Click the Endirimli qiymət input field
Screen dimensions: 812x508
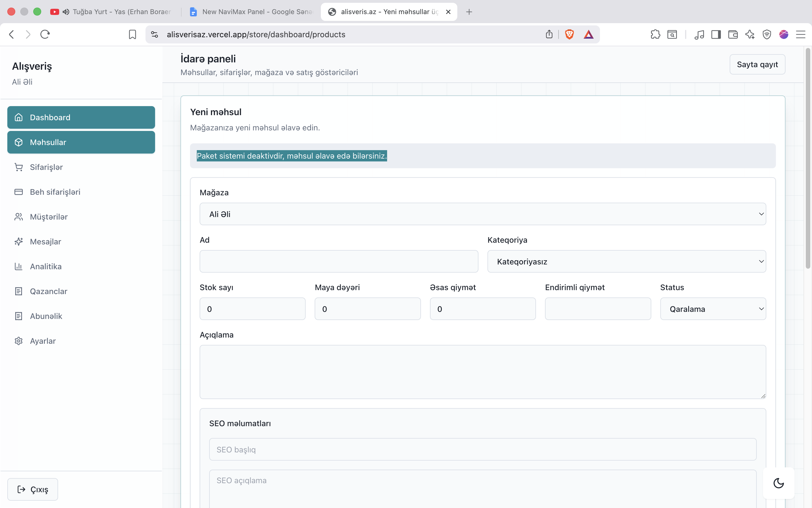(598, 309)
